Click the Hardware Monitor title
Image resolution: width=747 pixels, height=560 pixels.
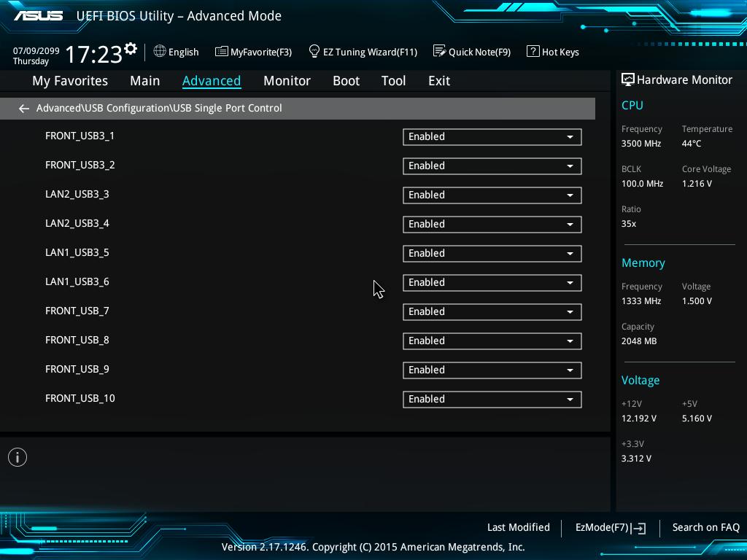click(684, 80)
